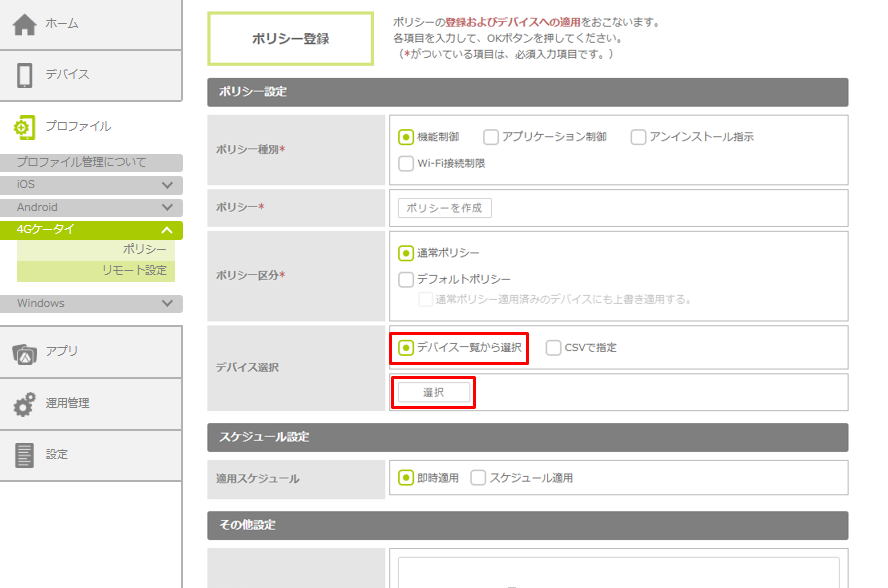Open the ポリシー submenu item
Screen dimensions: 888x588
pos(144,249)
